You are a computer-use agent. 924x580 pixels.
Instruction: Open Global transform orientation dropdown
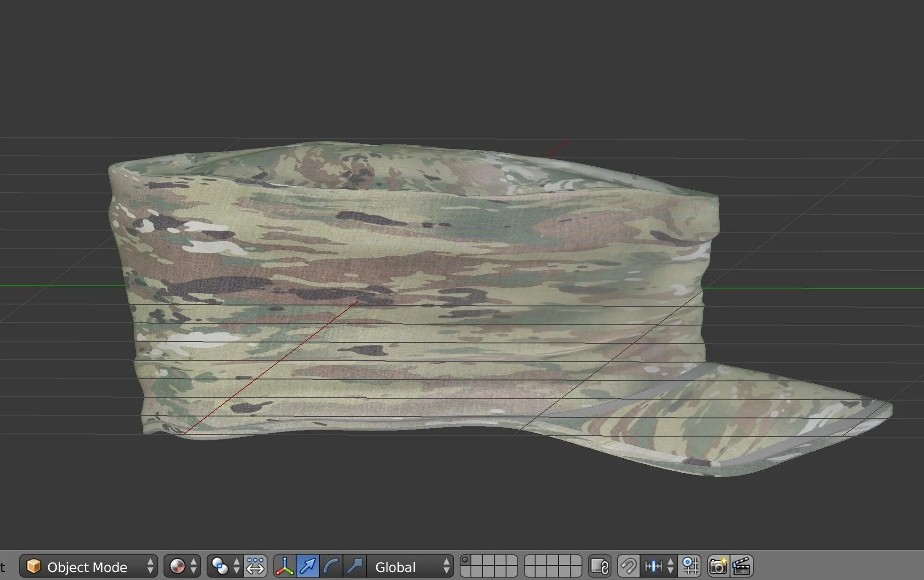coord(410,567)
